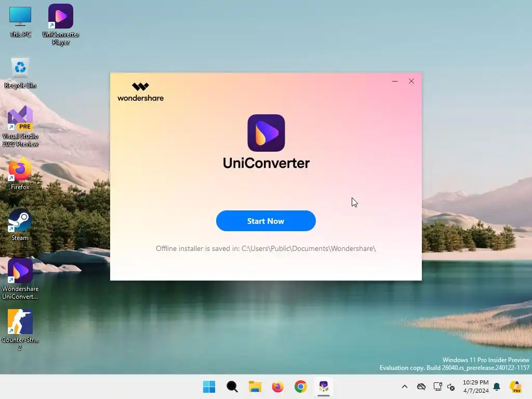Viewport: 532px width, 399px height.
Task: Open the network status tray icon
Action: tap(437, 387)
